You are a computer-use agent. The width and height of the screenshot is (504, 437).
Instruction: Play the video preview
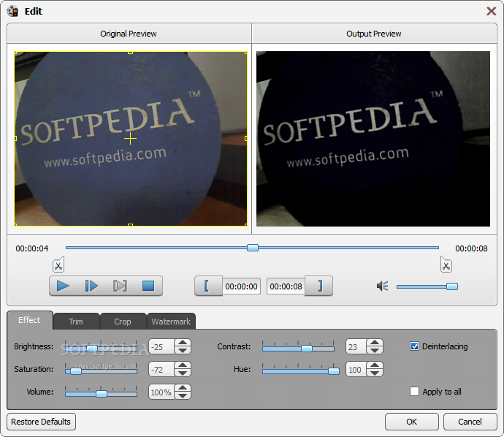click(x=63, y=286)
